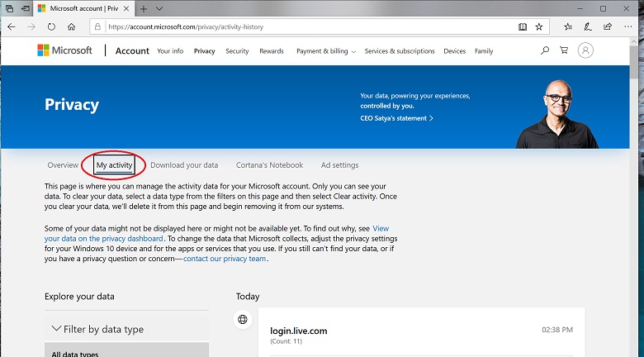The image size is (644, 357).
Task: Open Reading view book icon
Action: 523,26
